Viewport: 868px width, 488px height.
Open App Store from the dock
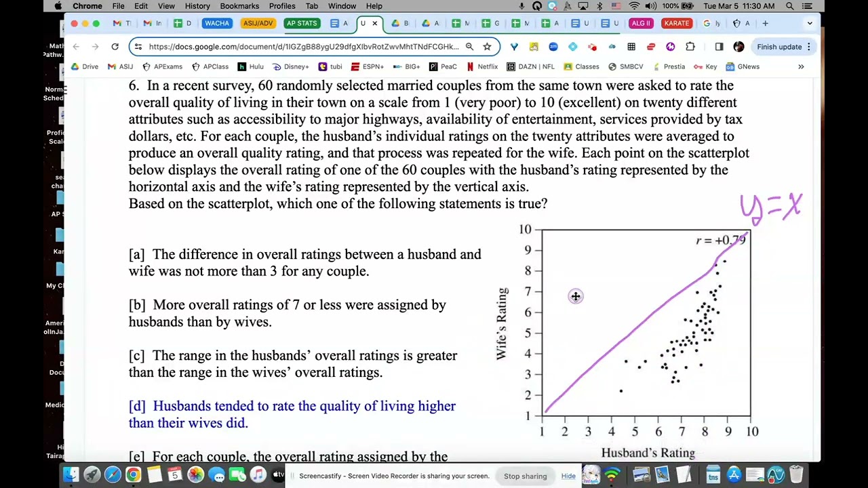(734, 474)
